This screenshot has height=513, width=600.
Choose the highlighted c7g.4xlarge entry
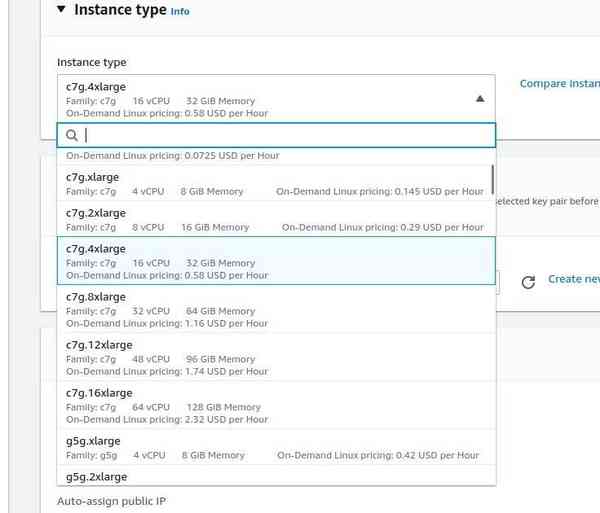point(276,261)
